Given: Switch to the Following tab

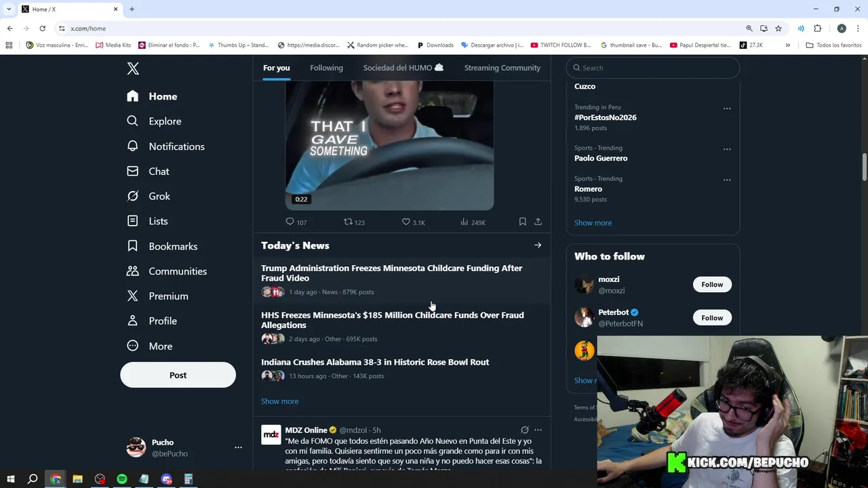Looking at the screenshot, I should 326,68.
